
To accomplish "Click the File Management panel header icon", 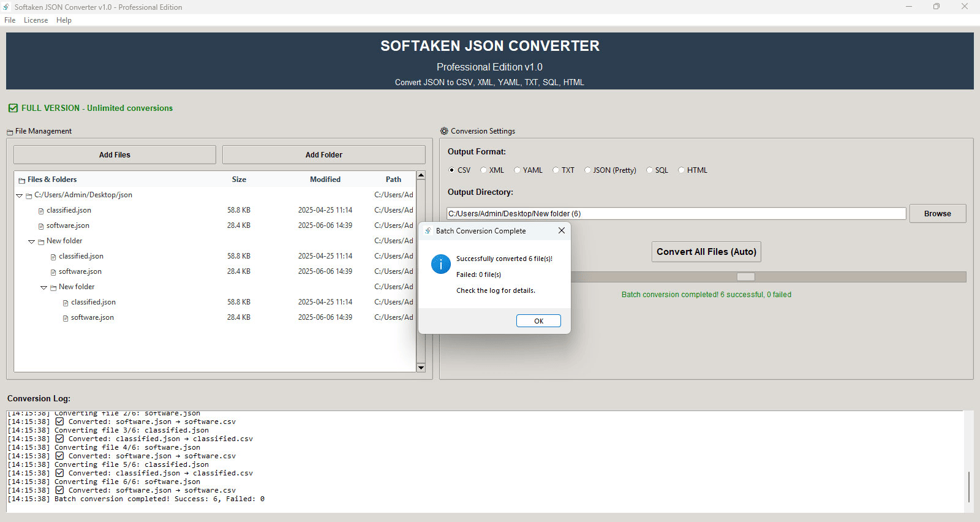I will coord(10,132).
